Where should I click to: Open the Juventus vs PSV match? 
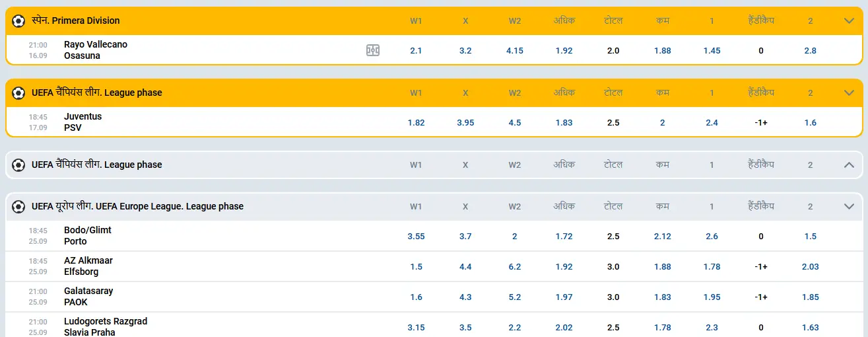(x=83, y=122)
